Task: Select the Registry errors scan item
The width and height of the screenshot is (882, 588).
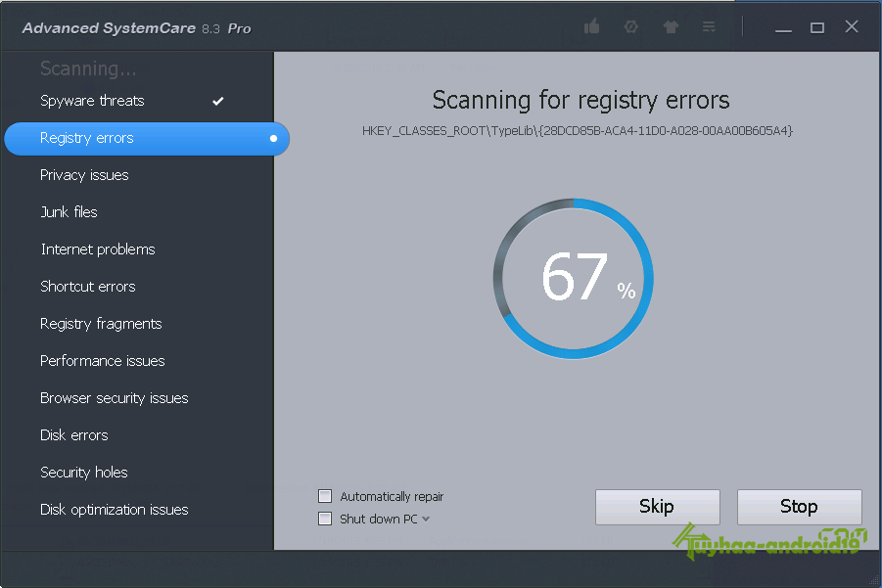Action: (x=147, y=138)
